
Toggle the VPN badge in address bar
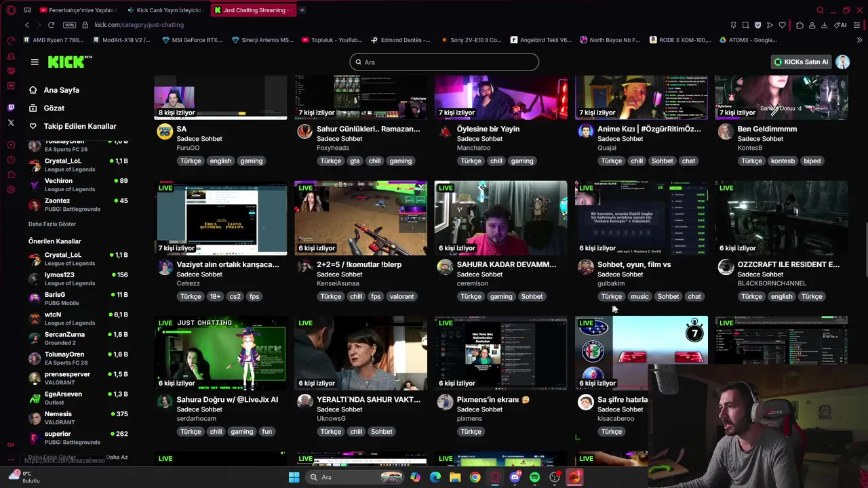click(69, 25)
